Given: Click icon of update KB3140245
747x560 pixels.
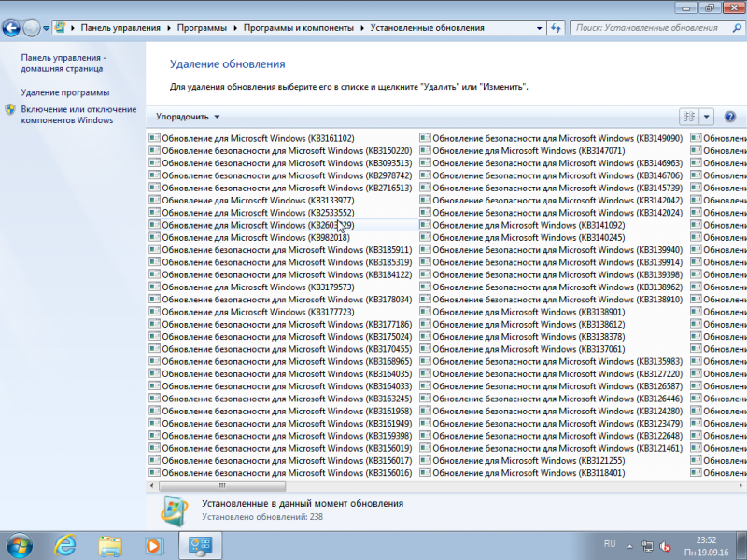Looking at the screenshot, I should [x=425, y=237].
